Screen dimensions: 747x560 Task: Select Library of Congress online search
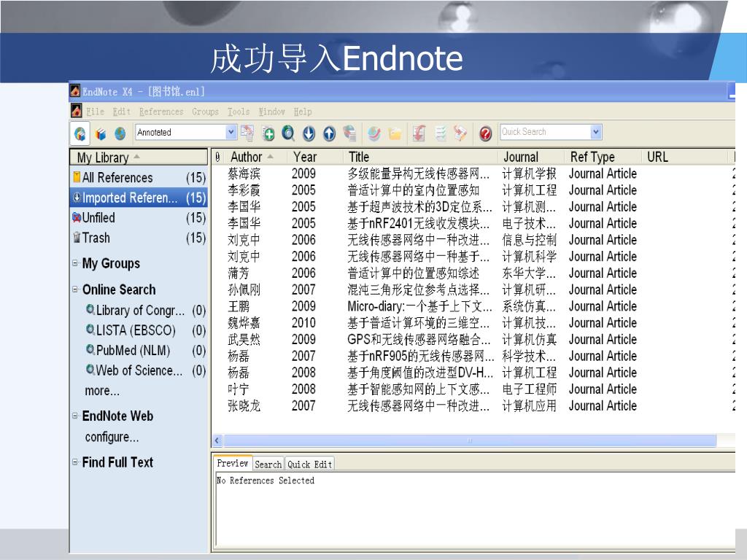pyautogui.click(x=145, y=311)
